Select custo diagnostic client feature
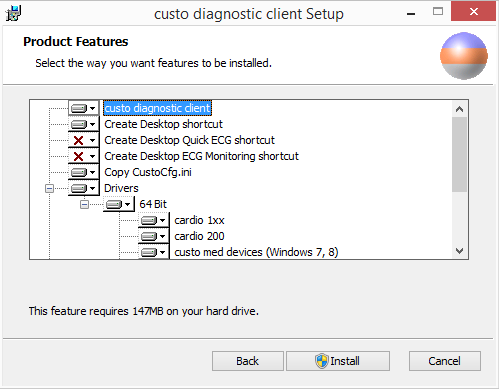This screenshot has height=389, width=499. click(x=157, y=108)
